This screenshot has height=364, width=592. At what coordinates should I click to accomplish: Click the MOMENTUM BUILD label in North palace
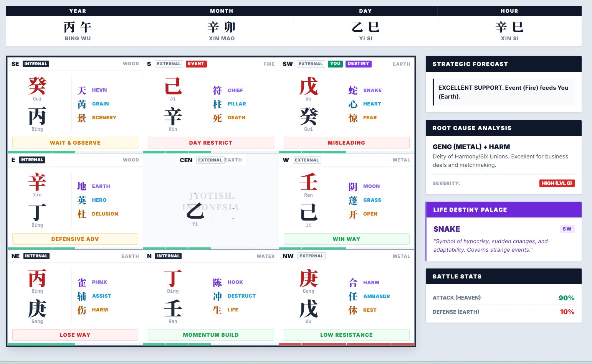coord(211,335)
